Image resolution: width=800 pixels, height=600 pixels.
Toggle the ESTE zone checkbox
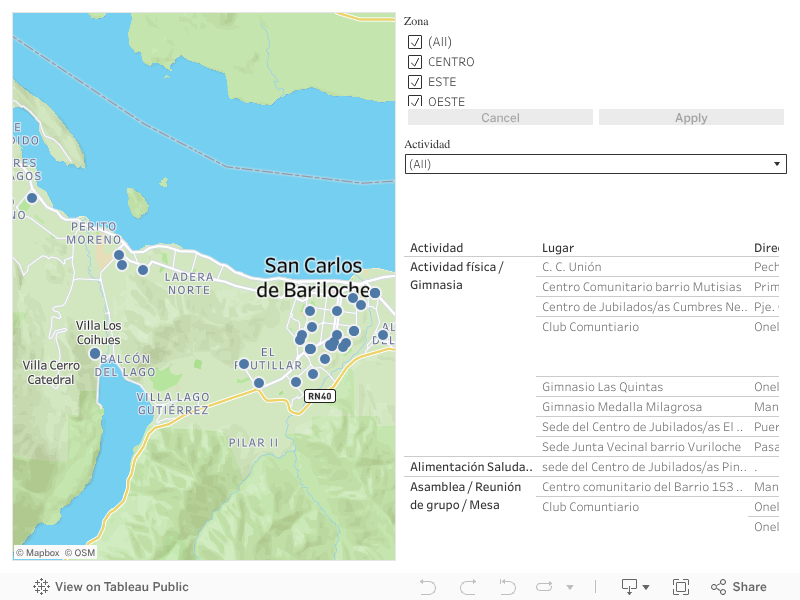click(415, 82)
